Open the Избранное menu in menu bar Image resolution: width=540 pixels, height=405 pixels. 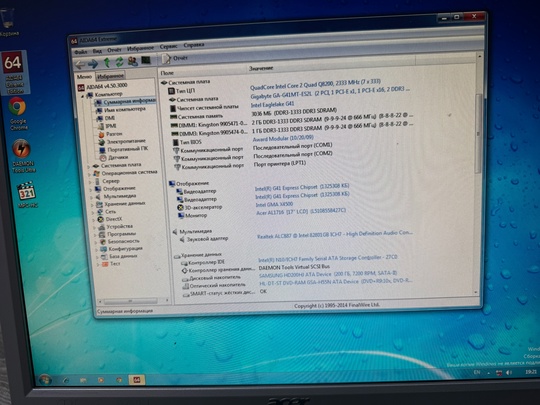[140, 49]
